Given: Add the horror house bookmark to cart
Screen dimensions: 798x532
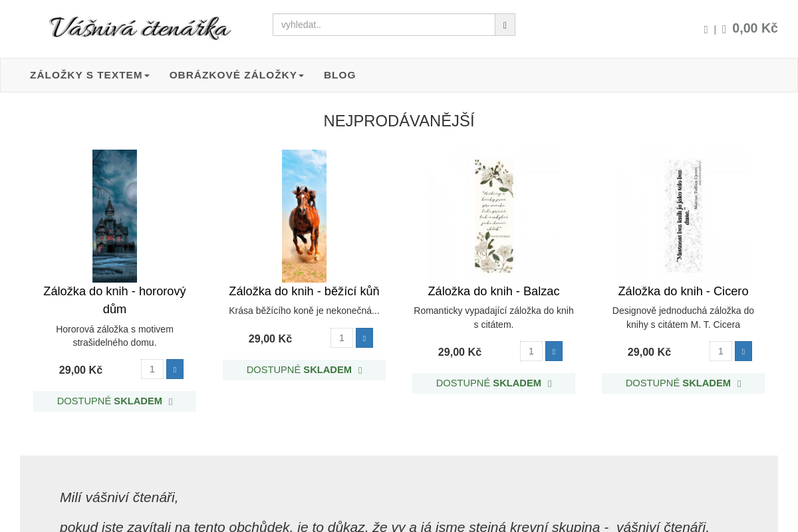Looking at the screenshot, I should coord(175,369).
